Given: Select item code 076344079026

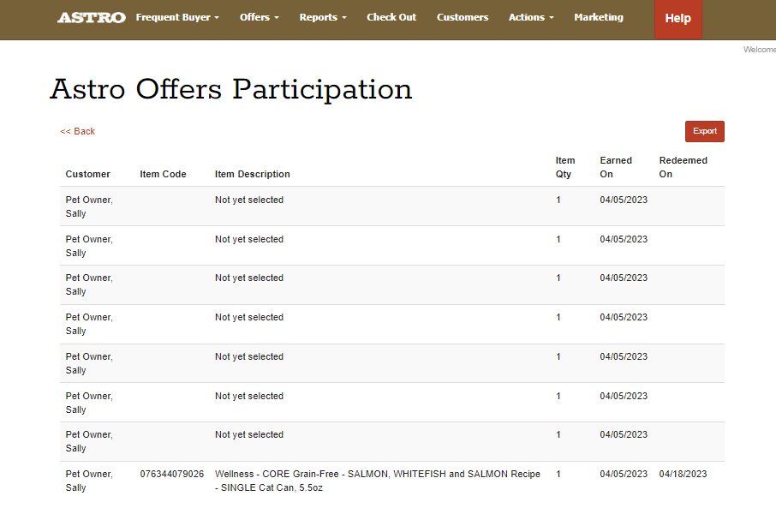Looking at the screenshot, I should click(172, 474).
